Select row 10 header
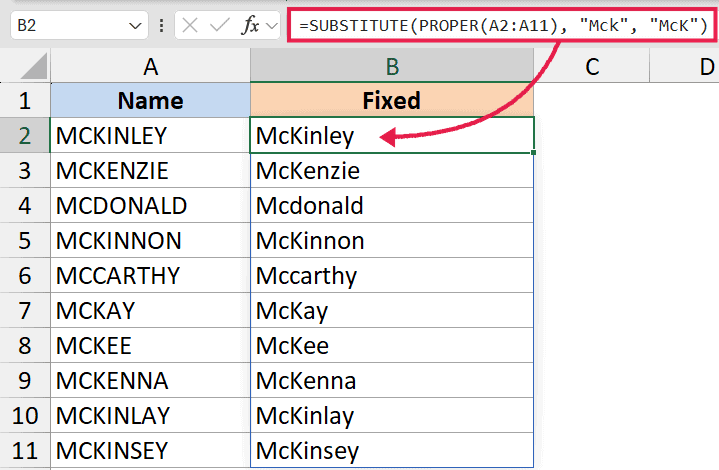The image size is (719, 470). click(25, 415)
